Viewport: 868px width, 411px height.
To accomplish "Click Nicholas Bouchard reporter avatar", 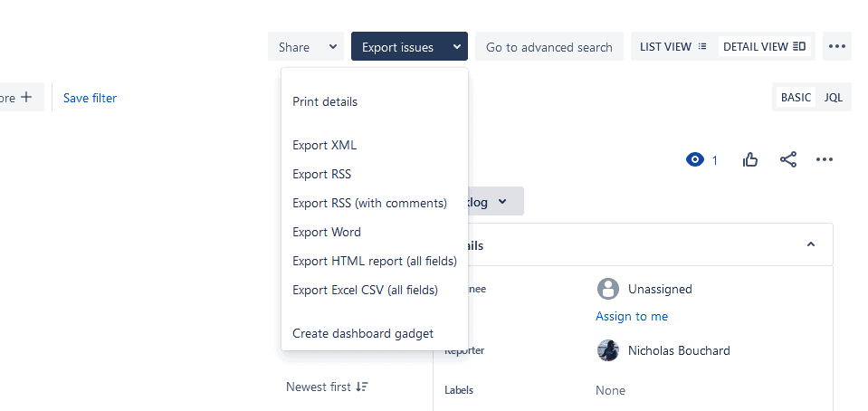I will (x=608, y=350).
